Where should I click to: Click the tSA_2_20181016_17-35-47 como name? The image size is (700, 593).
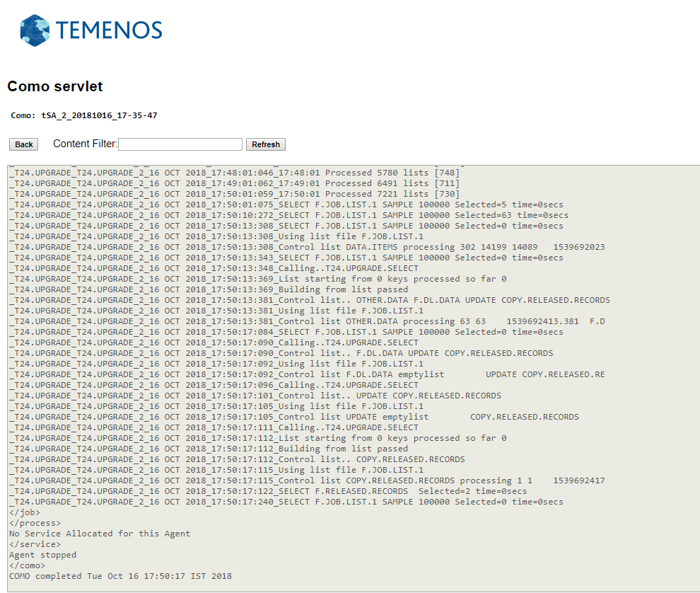(99, 115)
